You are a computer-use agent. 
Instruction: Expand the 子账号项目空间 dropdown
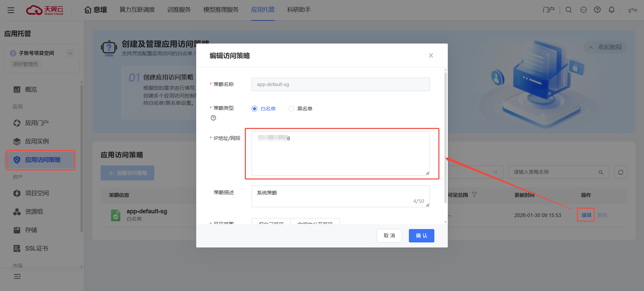(x=70, y=53)
